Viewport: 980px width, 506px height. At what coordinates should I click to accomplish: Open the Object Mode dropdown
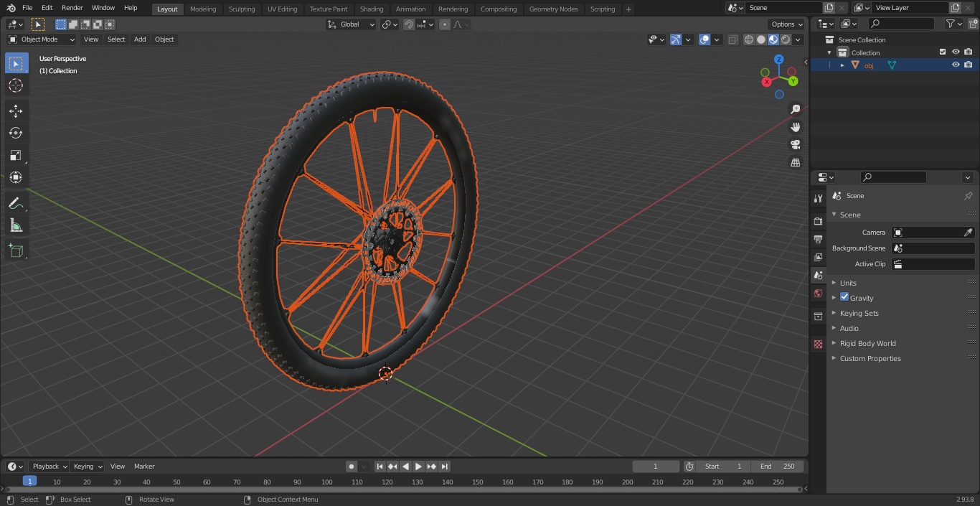tap(42, 39)
